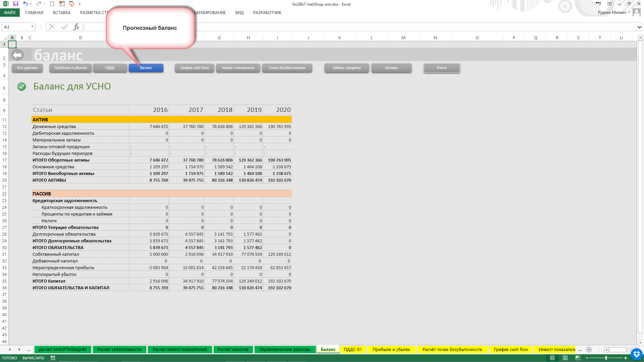
Task: Click the Исх.данные navigation button
Action: click(27, 68)
